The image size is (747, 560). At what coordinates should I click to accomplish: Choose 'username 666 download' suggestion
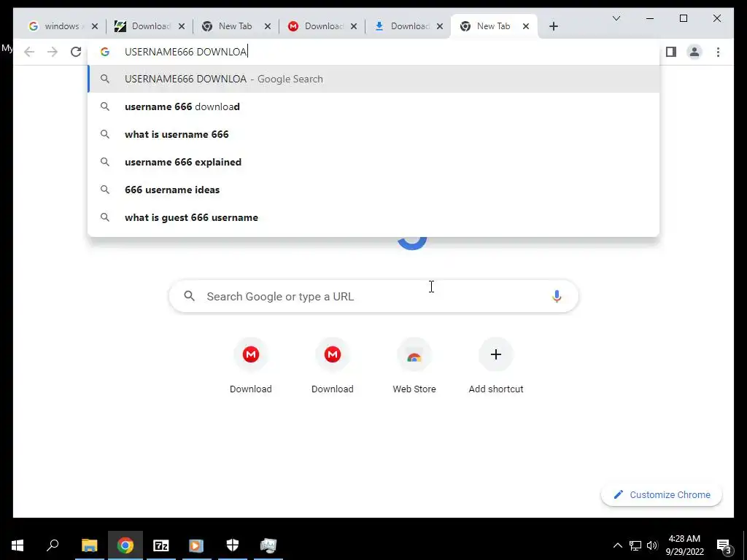point(374,106)
